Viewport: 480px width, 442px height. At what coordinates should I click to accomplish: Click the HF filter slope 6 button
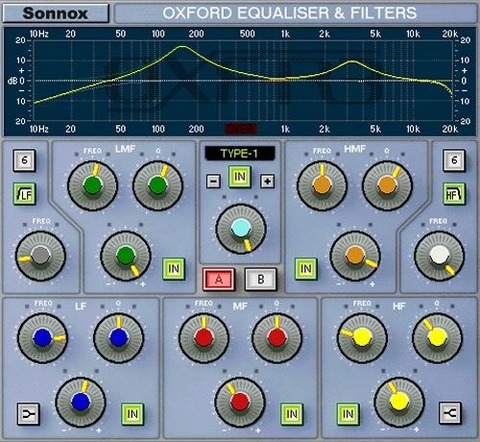tap(454, 160)
